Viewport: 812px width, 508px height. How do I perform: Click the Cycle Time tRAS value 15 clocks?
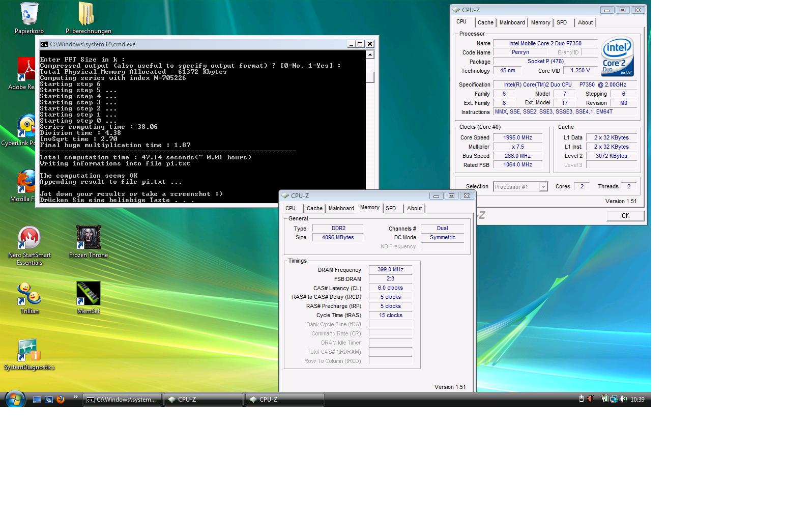[x=390, y=316]
